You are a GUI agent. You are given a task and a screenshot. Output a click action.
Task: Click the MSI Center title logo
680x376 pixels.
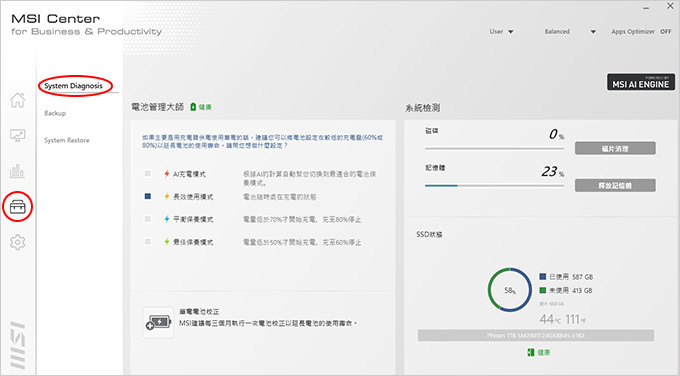(x=56, y=19)
